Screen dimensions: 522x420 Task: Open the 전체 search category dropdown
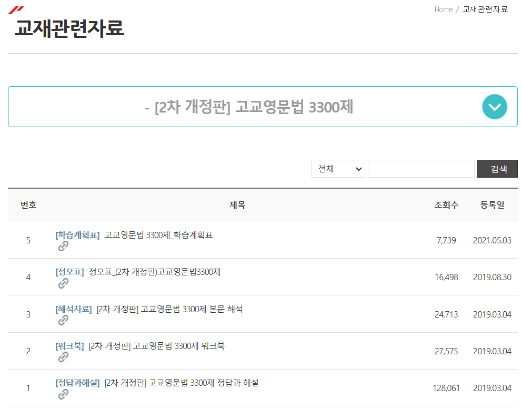click(338, 169)
